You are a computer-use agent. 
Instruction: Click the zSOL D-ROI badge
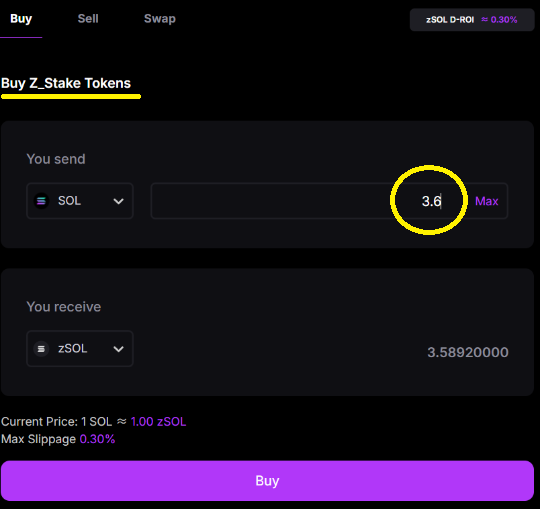(472, 20)
